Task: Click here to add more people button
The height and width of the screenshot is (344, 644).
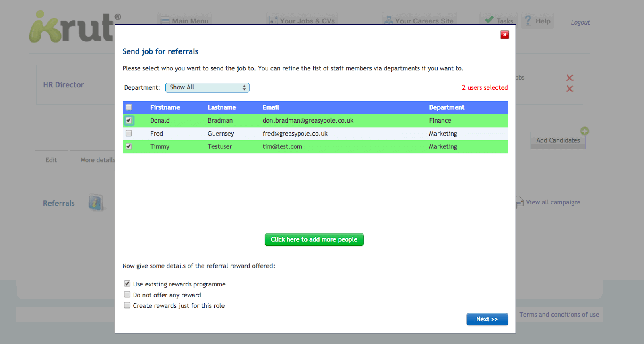Action: point(314,239)
